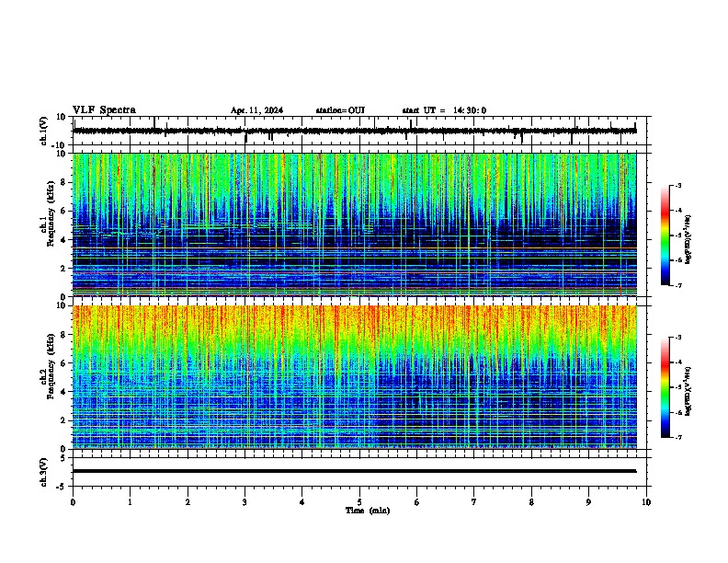Click the "5" tick of ch.3(V) axis
The height and width of the screenshot is (563, 728).
pos(64,458)
